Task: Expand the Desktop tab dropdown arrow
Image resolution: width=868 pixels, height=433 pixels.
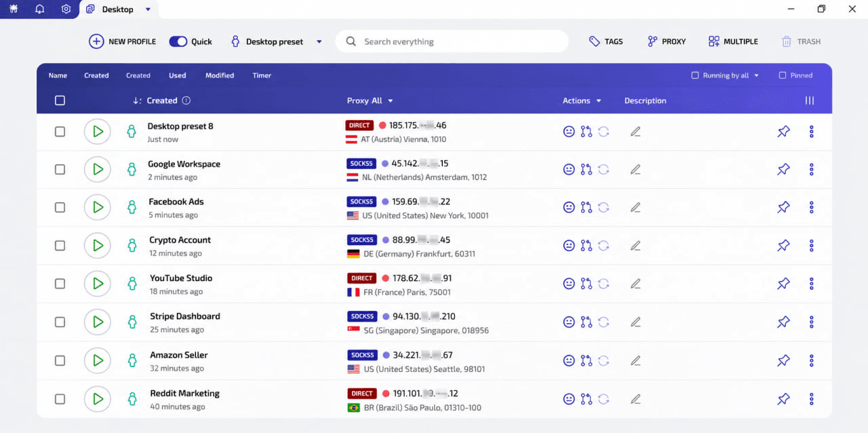Action: (x=149, y=10)
